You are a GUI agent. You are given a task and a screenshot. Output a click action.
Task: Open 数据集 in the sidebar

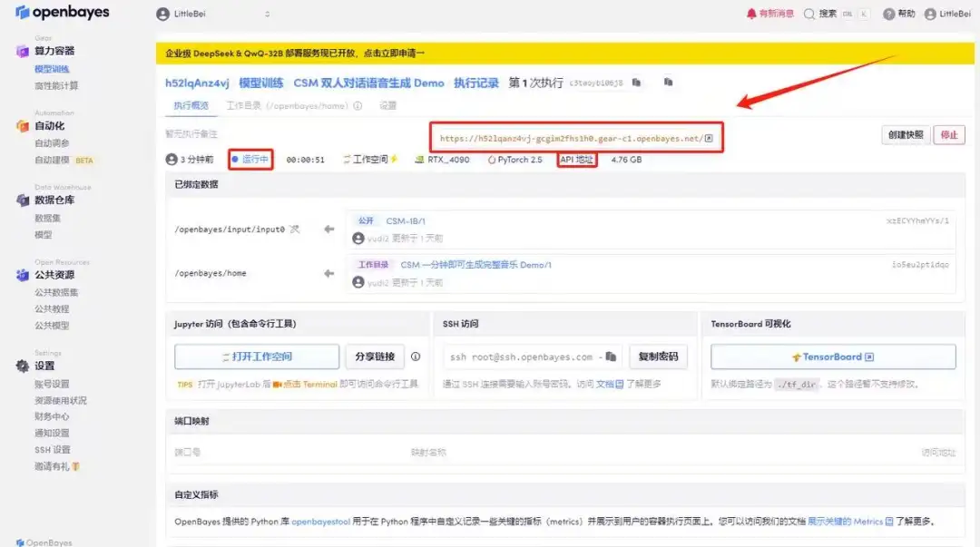pyautogui.click(x=47, y=219)
